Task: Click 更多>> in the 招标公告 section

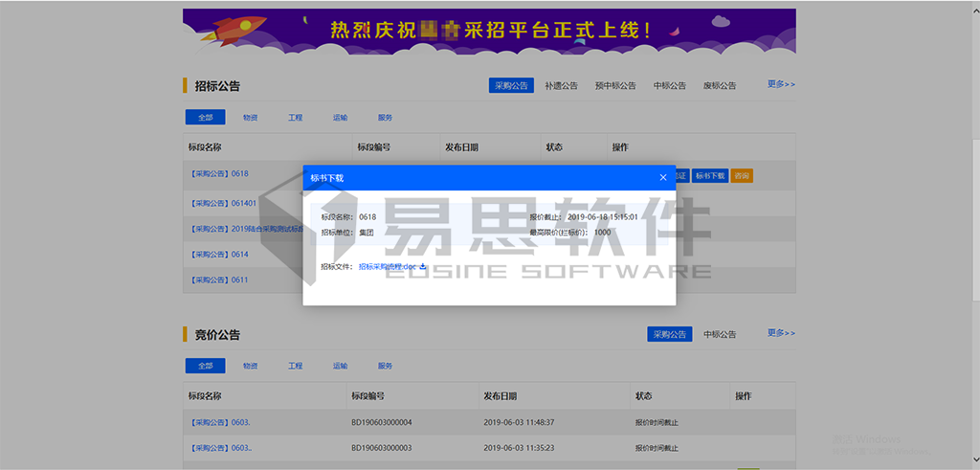Action: pos(781,84)
